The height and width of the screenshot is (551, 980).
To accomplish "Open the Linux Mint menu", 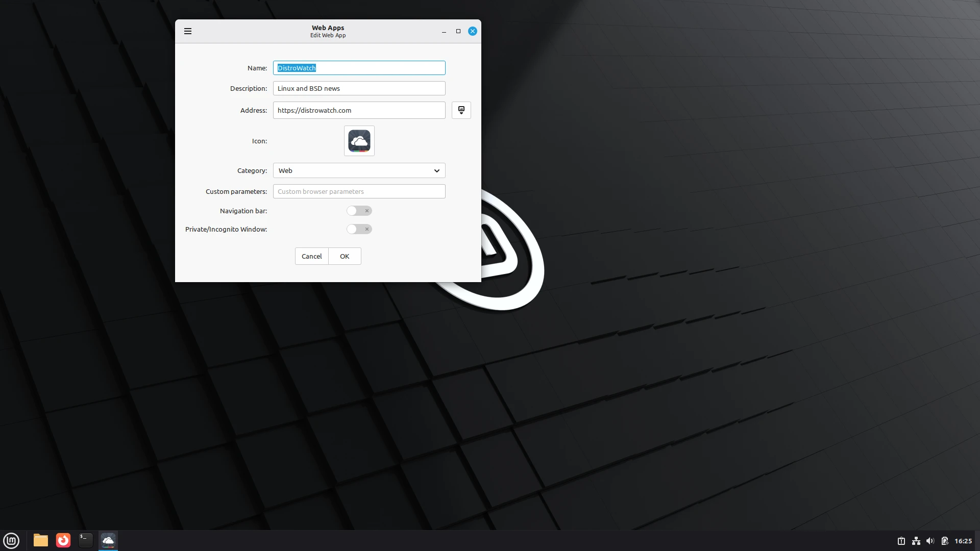I will [11, 540].
